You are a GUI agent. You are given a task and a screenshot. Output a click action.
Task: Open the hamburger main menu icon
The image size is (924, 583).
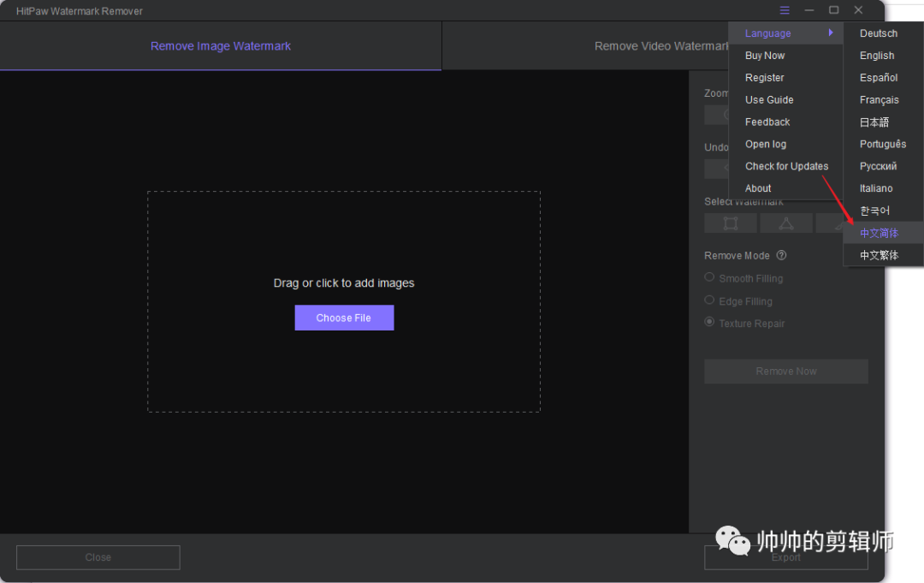pos(785,10)
